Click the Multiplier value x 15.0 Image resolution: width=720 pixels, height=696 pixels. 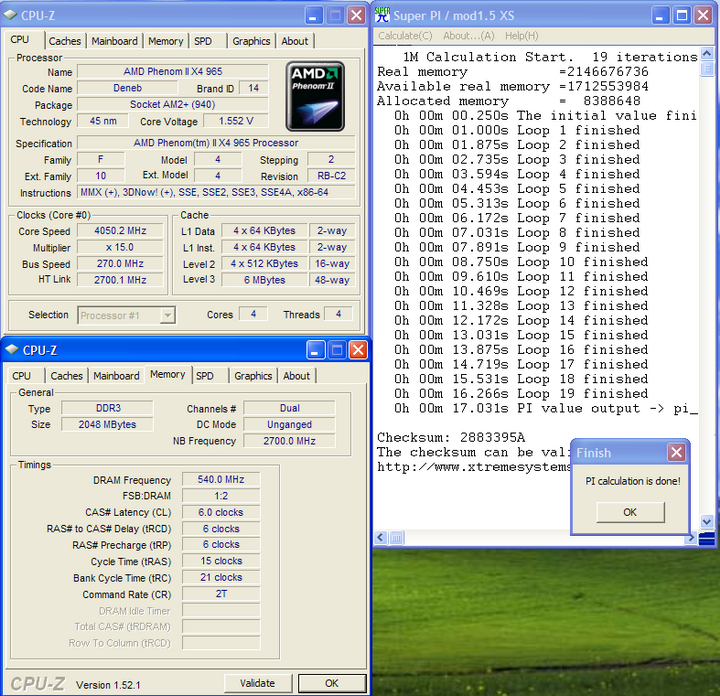pyautogui.click(x=120, y=247)
